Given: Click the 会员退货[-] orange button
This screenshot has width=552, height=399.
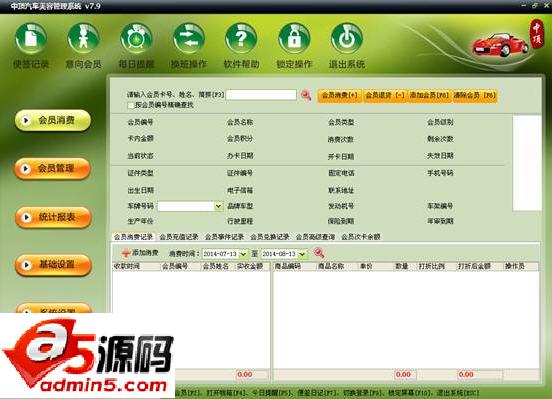Looking at the screenshot, I should (384, 95).
